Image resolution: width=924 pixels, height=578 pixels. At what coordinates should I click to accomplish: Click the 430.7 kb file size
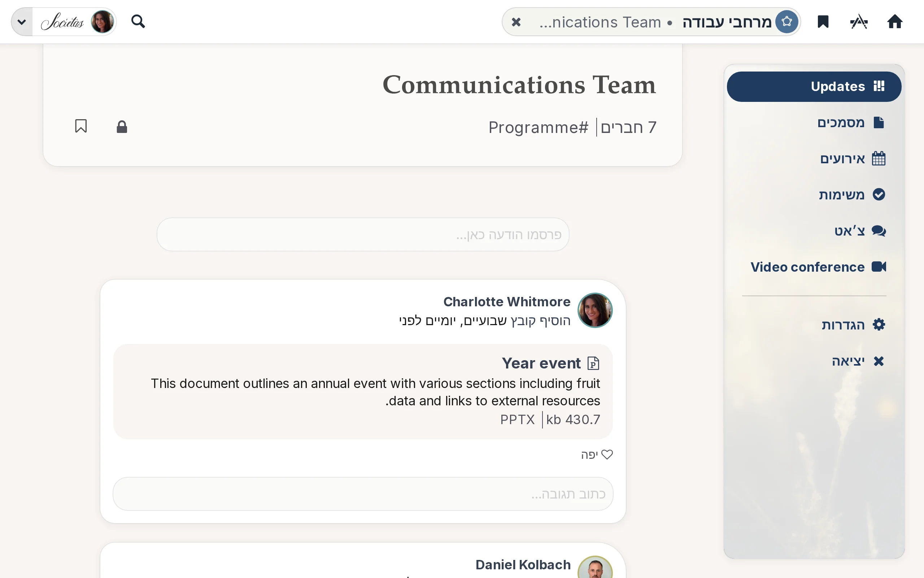click(573, 419)
